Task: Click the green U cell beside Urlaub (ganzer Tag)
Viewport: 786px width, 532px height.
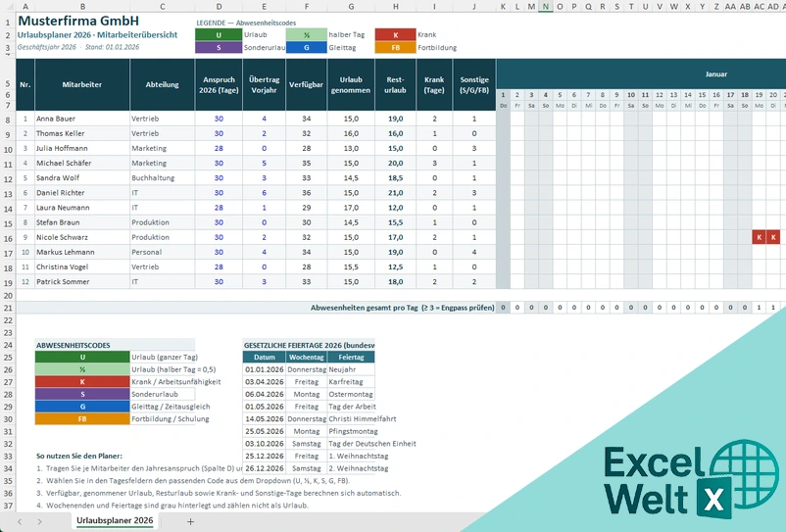Action: (82, 358)
